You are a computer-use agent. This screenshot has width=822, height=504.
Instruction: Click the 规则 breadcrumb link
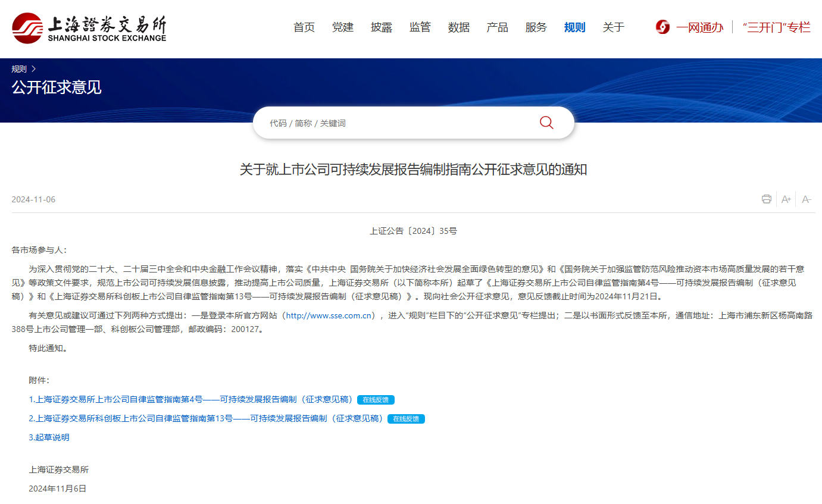point(19,69)
